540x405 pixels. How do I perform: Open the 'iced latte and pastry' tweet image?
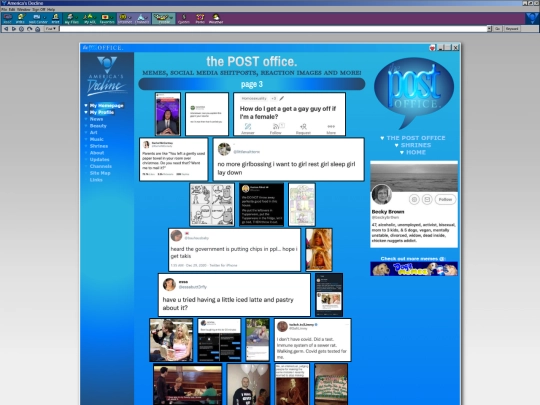click(234, 295)
